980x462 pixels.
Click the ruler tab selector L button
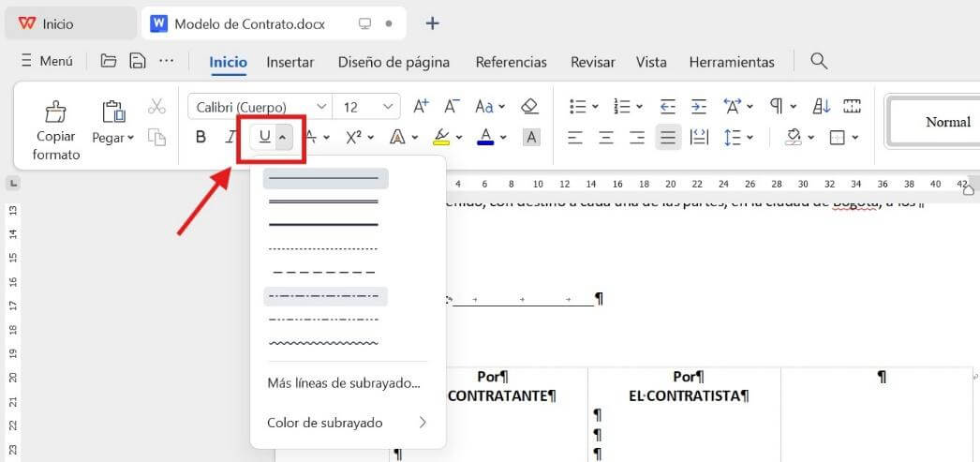13,184
